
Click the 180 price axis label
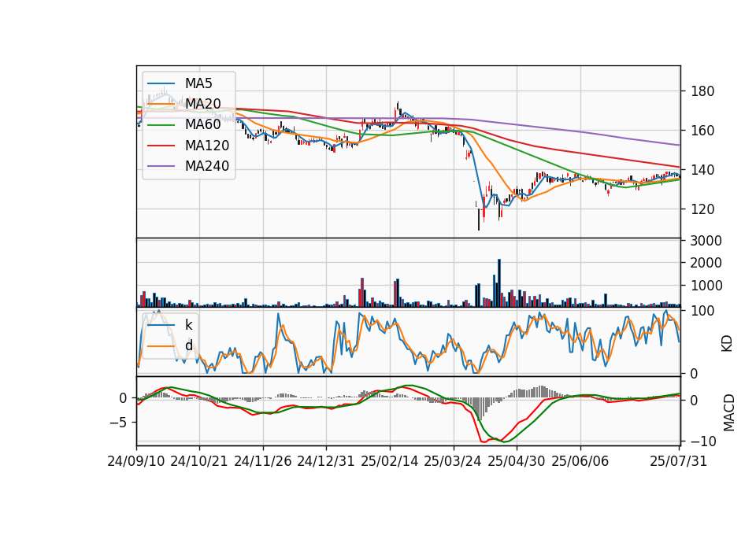(702, 91)
